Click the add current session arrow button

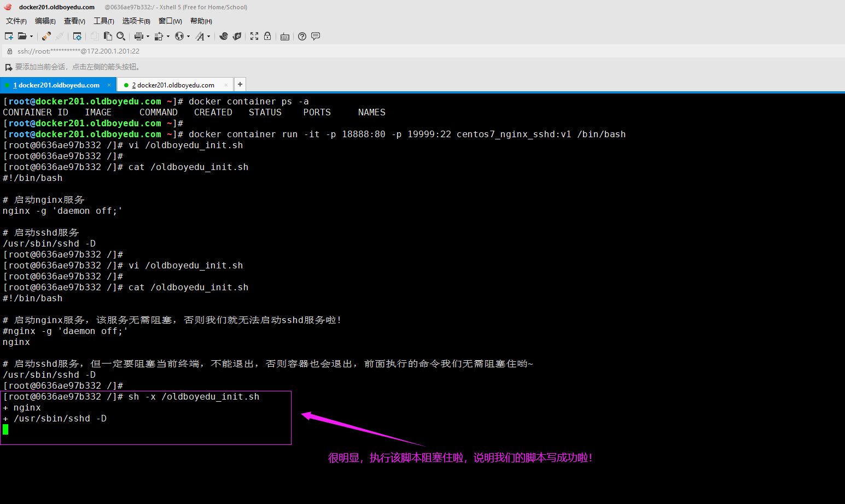point(8,67)
